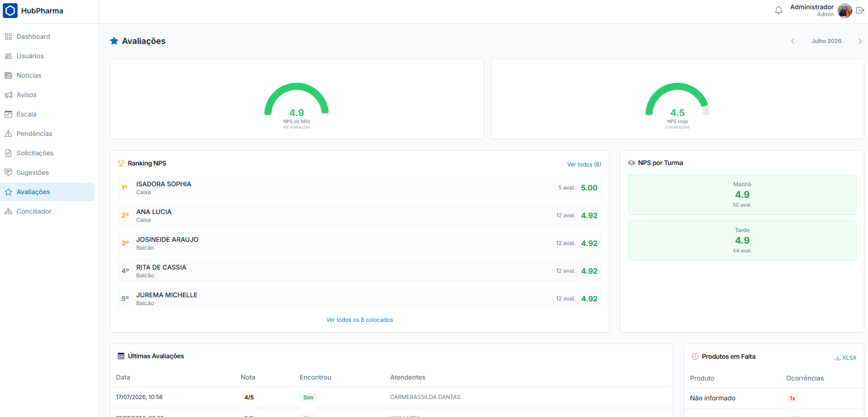868x417 pixels.
Task: Select RITA DE CASSIA ranking row
Action: click(359, 271)
